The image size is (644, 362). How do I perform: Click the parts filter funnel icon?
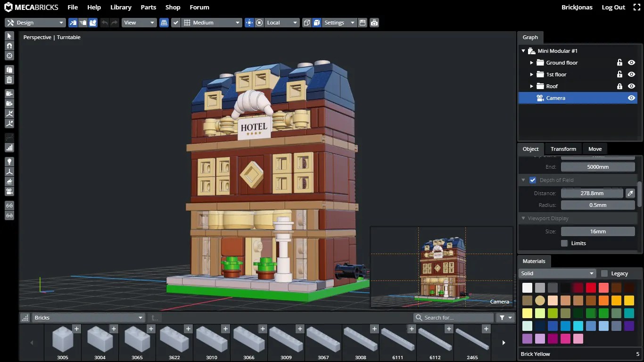[x=505, y=318]
